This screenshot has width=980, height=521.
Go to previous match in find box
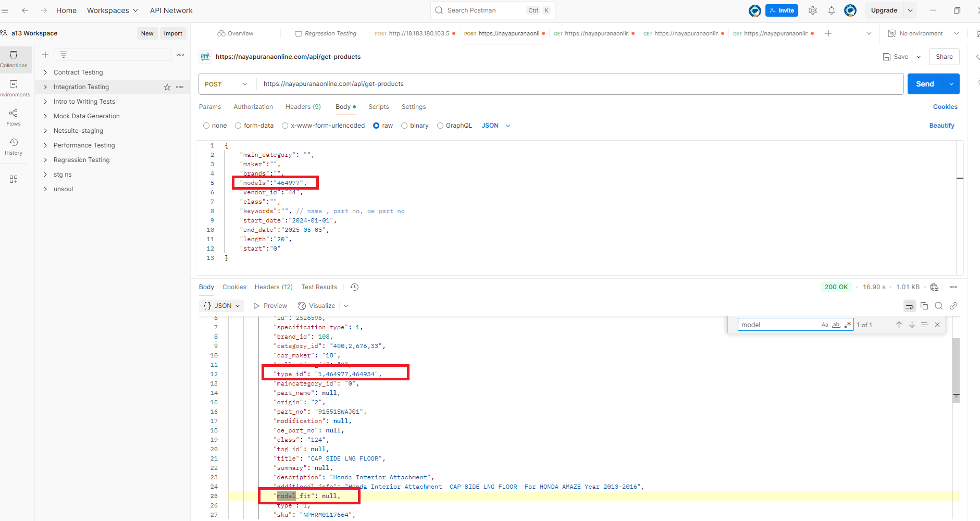click(899, 325)
